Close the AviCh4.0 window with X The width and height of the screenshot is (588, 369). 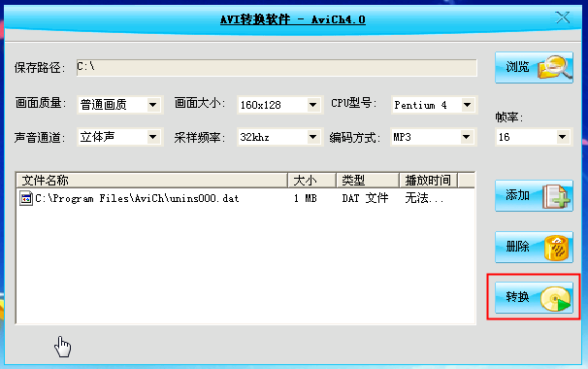562,17
